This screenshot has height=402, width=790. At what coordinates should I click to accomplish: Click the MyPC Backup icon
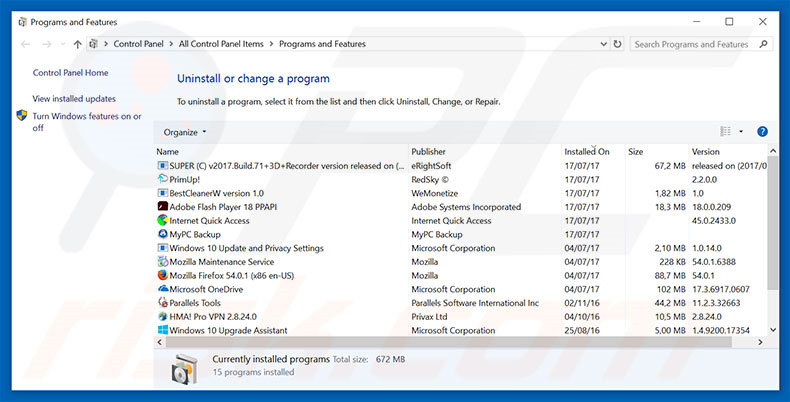click(x=162, y=234)
